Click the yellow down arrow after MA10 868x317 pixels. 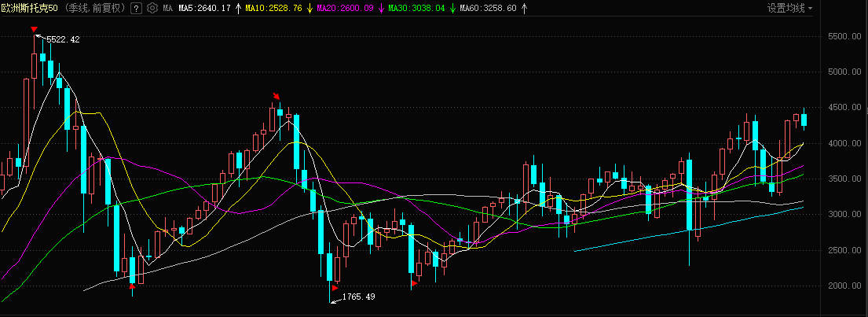coord(309,8)
